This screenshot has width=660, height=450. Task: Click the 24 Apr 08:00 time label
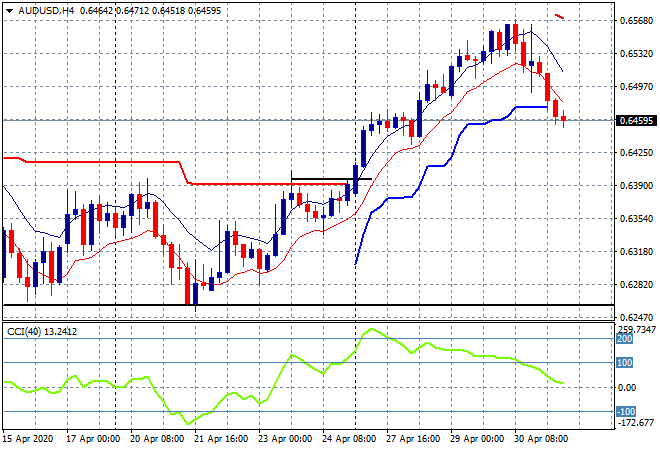tap(349, 439)
